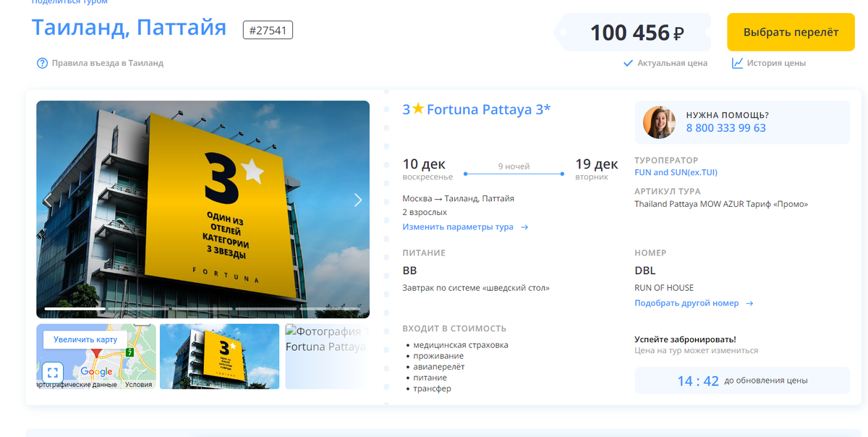Open the Fortuna Pattaya 3* hotel title
Image resolution: width=868 pixels, height=437 pixels.
pos(488,109)
